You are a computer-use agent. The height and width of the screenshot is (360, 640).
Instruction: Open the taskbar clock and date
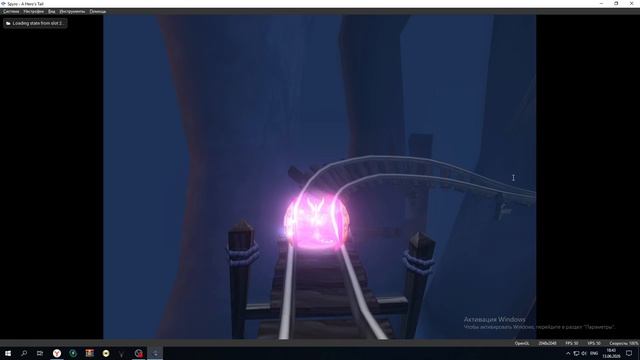[x=611, y=353]
